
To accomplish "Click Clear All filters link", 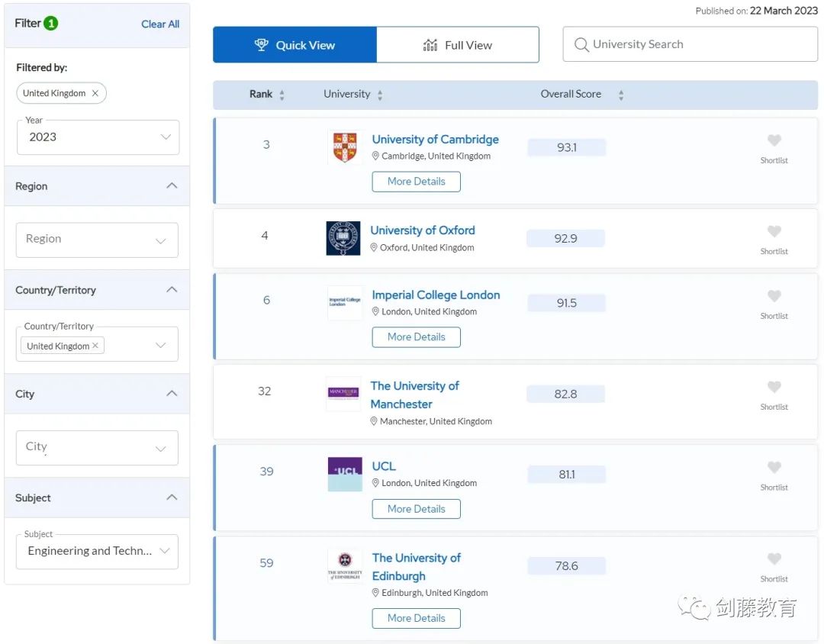I will click(160, 24).
